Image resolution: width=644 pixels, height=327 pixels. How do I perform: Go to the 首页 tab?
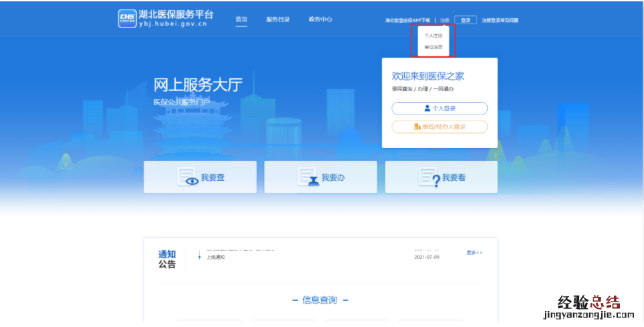241,19
